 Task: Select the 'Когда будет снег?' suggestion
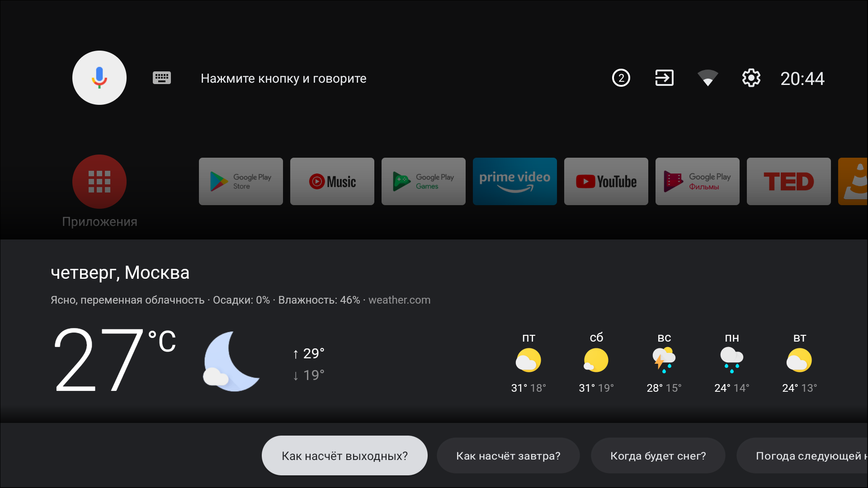(x=658, y=455)
